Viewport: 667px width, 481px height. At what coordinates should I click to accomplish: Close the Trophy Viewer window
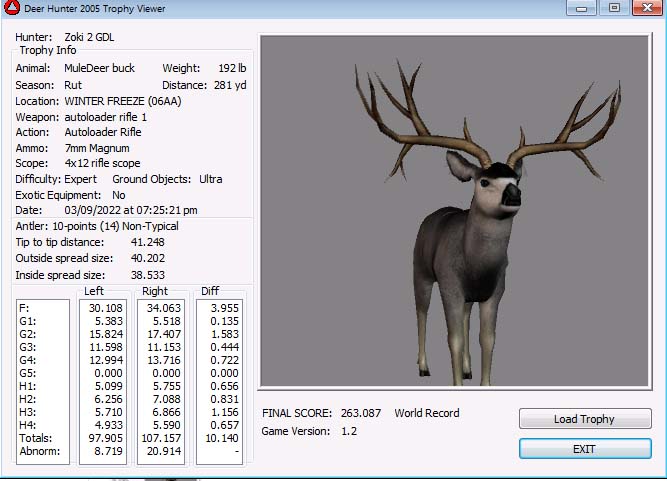point(644,8)
